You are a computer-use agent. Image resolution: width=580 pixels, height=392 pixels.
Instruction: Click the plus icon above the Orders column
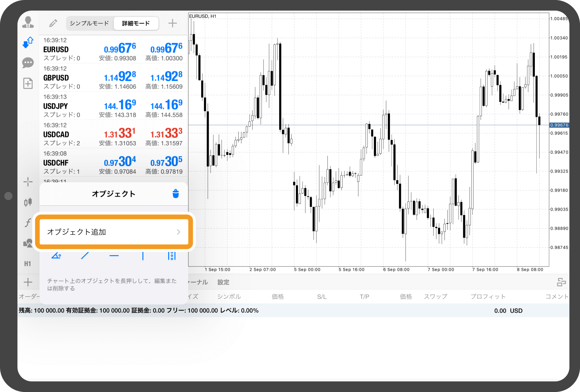tap(28, 282)
